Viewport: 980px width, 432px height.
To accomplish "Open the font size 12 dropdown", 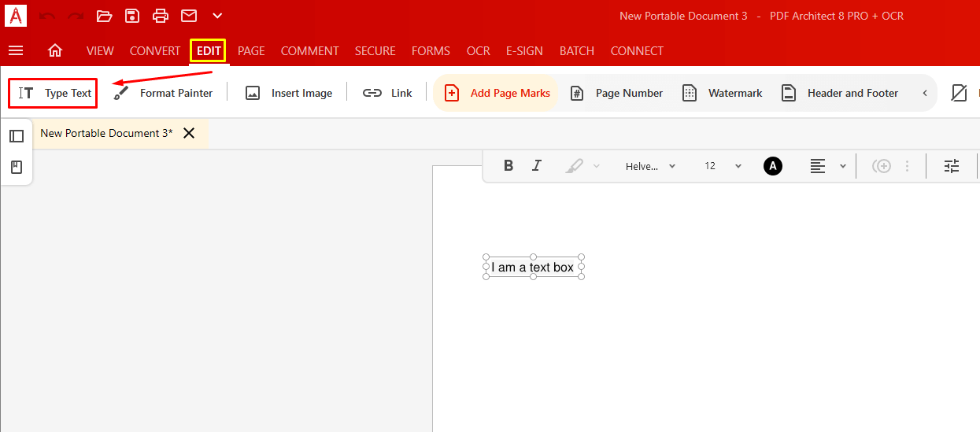I will point(723,166).
